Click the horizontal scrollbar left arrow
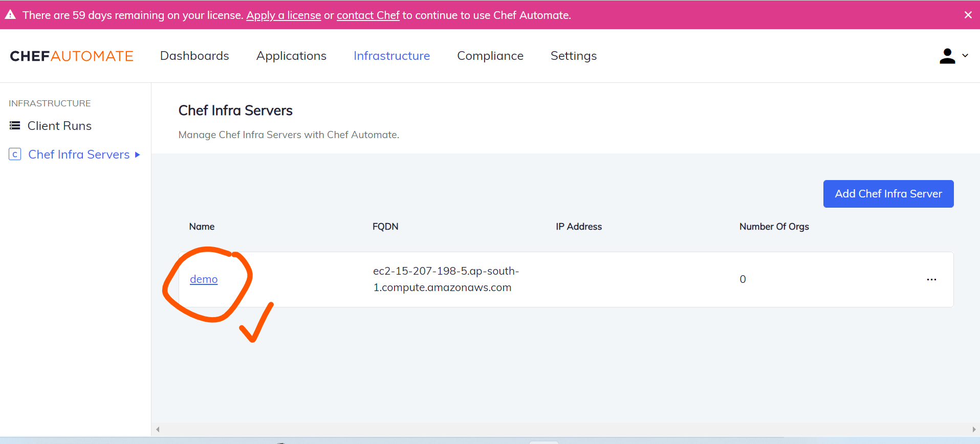Screen dimensions: 980x444 tap(158, 429)
